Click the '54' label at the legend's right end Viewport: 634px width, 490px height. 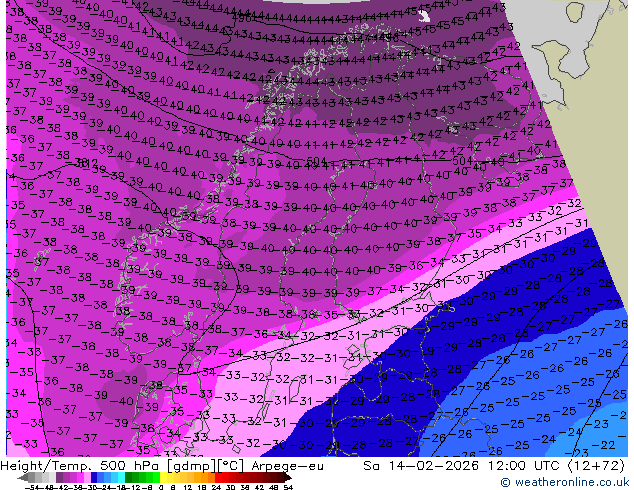288,487
